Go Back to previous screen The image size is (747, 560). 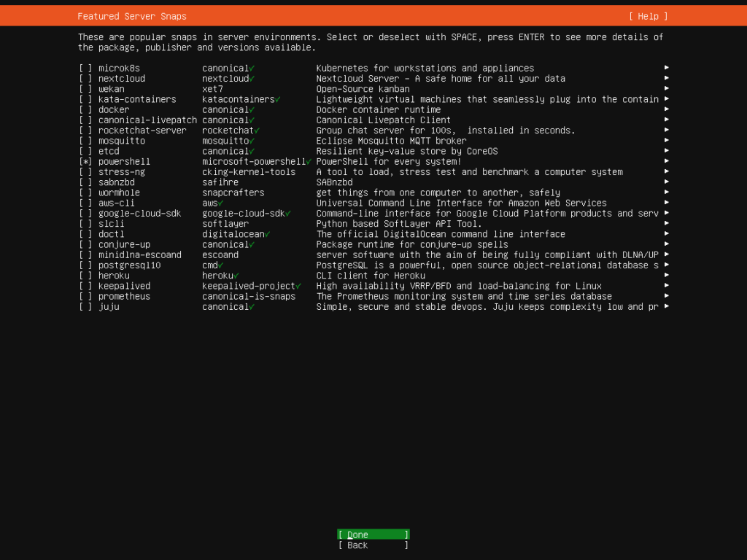point(373,545)
